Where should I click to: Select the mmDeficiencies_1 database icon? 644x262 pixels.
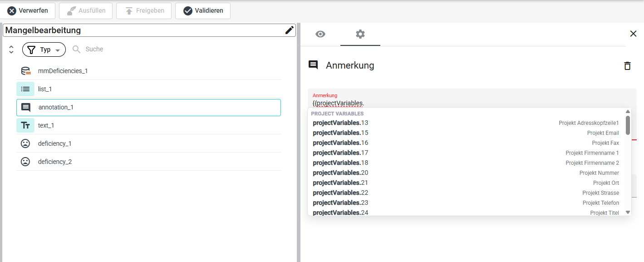click(25, 71)
